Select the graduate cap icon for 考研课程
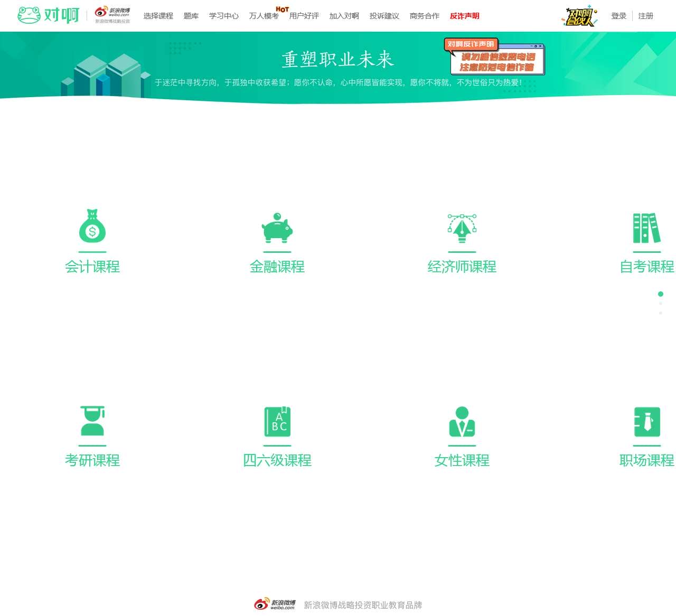Image resolution: width=676 pixels, height=616 pixels. click(92, 421)
